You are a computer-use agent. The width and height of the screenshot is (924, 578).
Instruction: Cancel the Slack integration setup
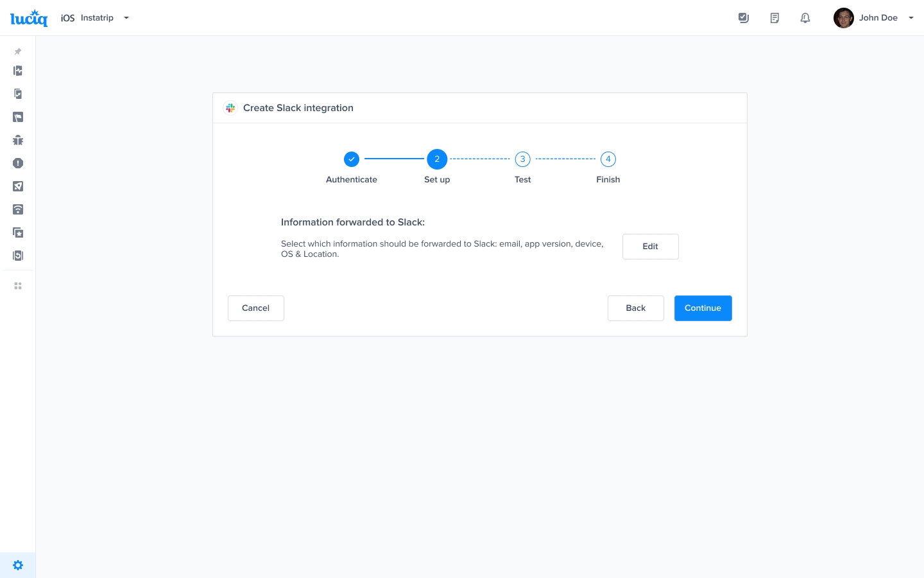(x=255, y=308)
